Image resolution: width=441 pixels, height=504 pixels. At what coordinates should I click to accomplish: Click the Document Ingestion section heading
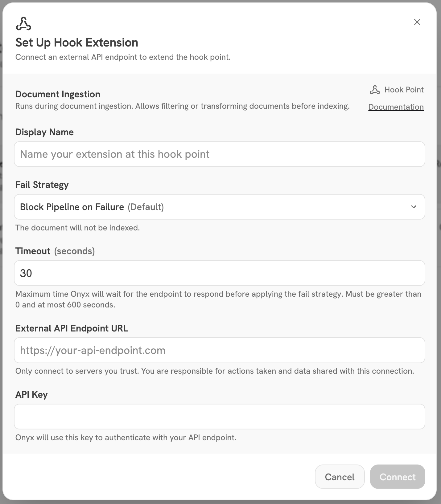[58, 94]
